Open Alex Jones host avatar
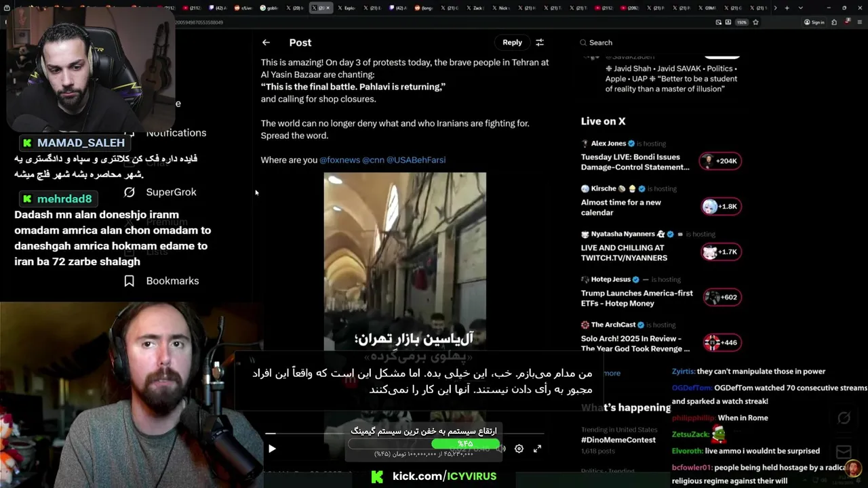Viewport: 868px width, 488px height. point(585,144)
